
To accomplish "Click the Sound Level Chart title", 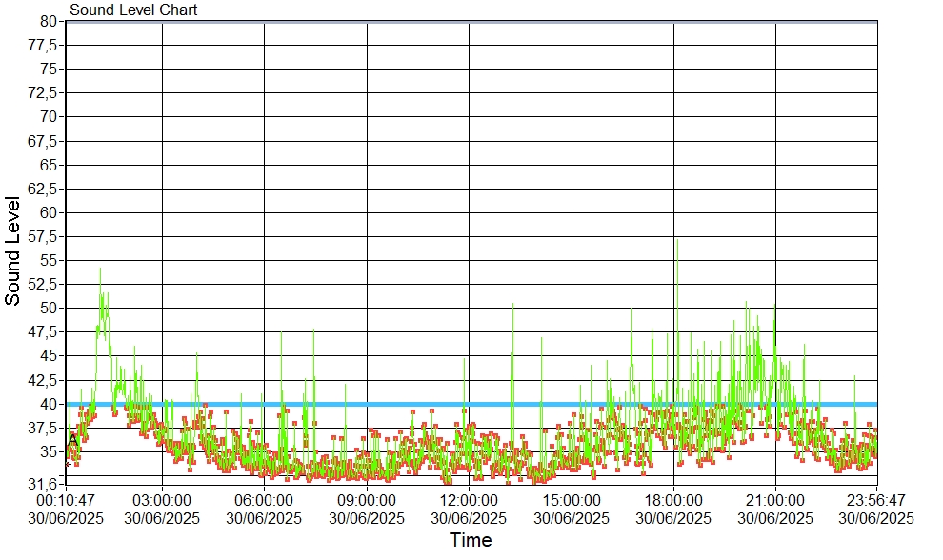I will point(133,10).
